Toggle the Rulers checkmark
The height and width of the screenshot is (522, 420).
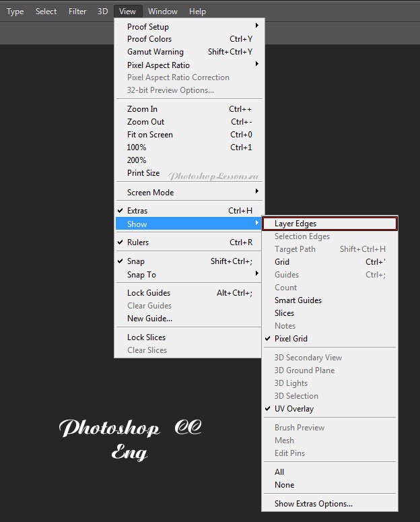click(x=189, y=242)
